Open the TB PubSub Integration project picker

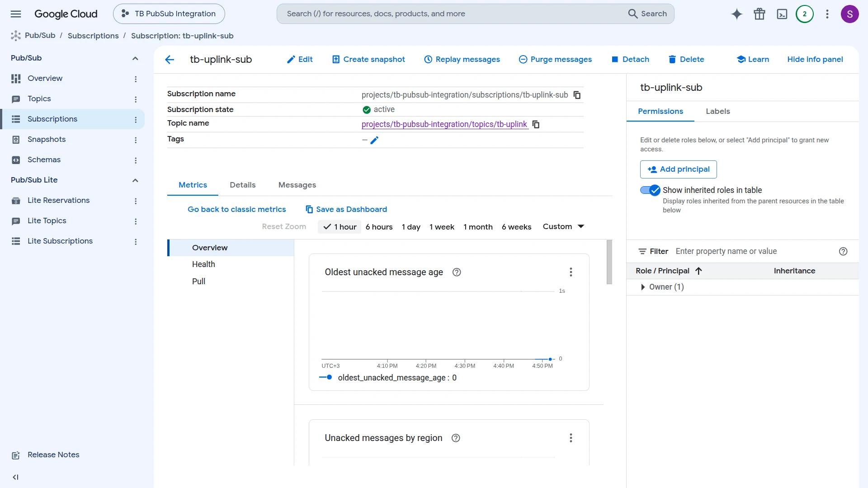click(169, 14)
